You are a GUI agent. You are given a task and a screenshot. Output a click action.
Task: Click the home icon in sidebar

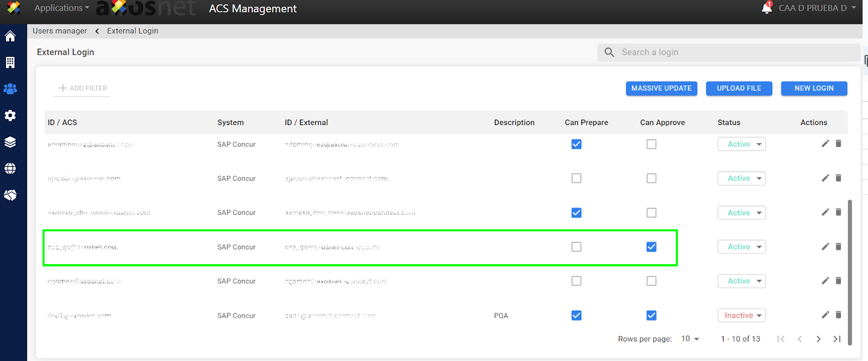click(x=10, y=36)
